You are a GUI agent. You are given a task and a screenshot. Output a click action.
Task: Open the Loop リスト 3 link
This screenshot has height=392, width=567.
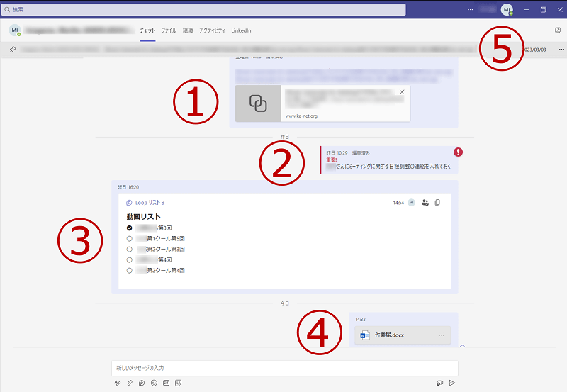149,203
